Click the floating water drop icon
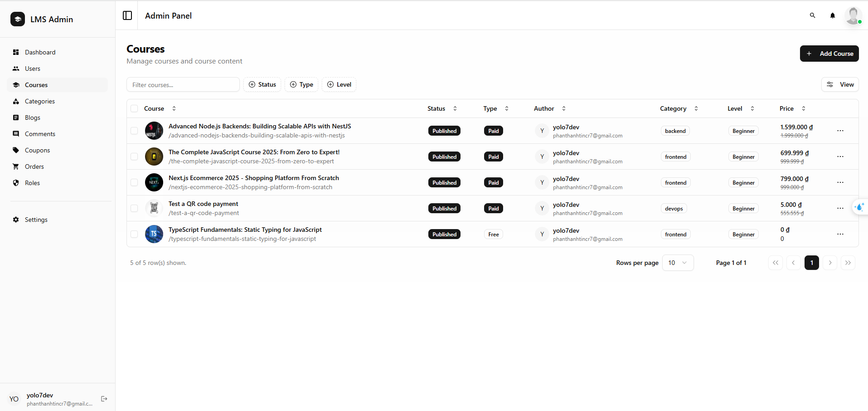868x411 pixels. click(x=859, y=207)
